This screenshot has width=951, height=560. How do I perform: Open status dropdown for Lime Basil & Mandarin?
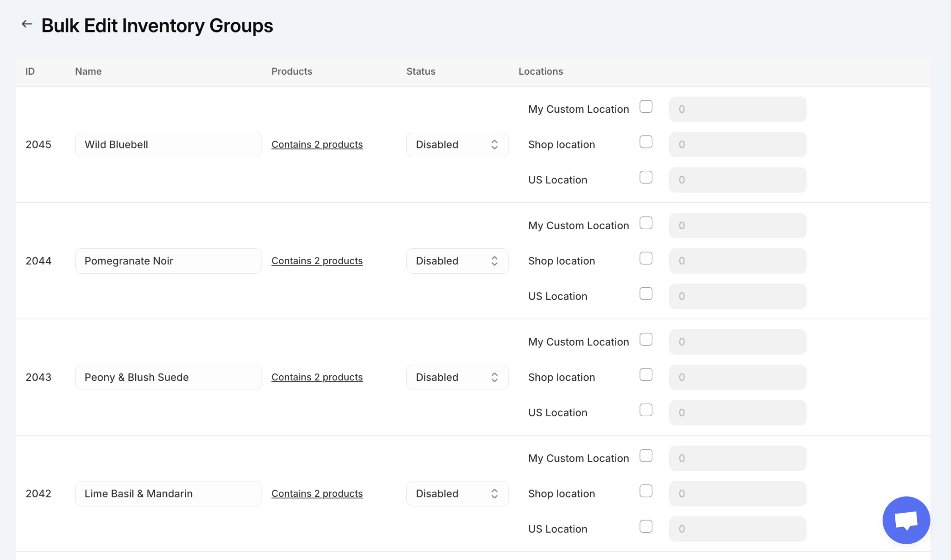457,494
